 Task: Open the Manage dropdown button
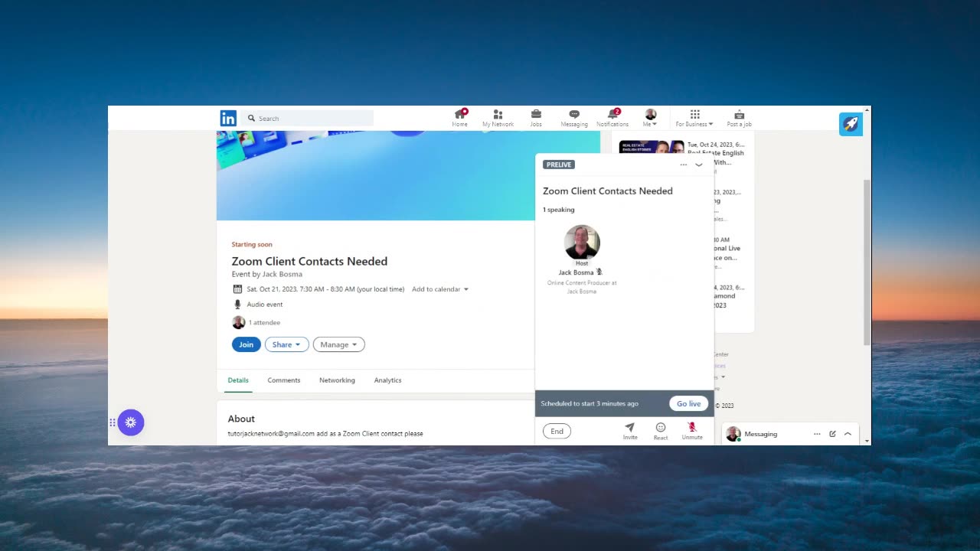[x=339, y=344]
